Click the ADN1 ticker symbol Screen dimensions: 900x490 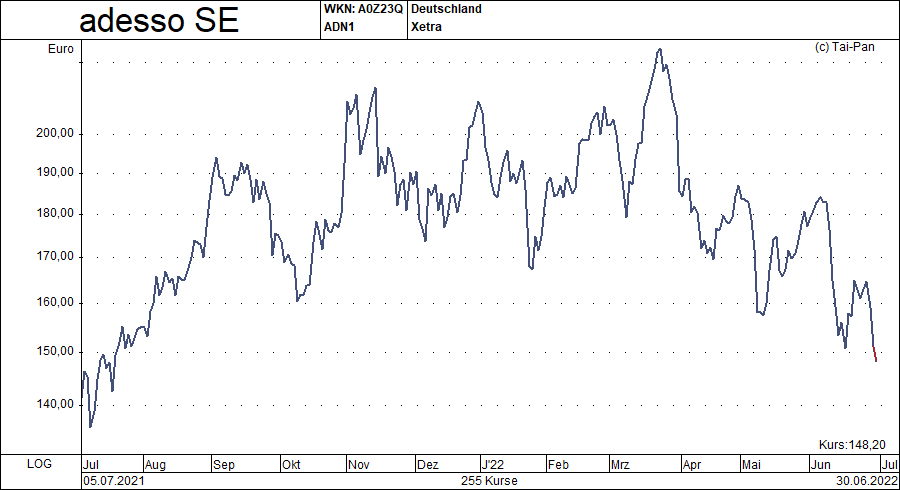click(339, 27)
